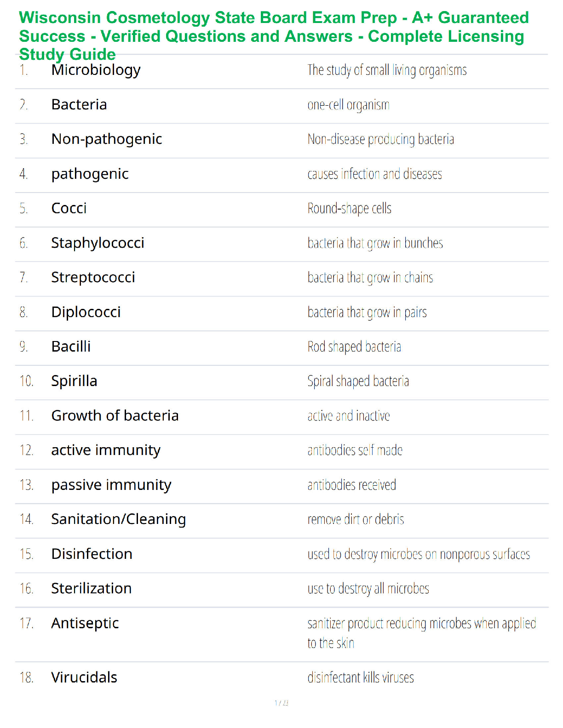
Task: Select the definition "one-cell organism"
Action: (x=348, y=105)
